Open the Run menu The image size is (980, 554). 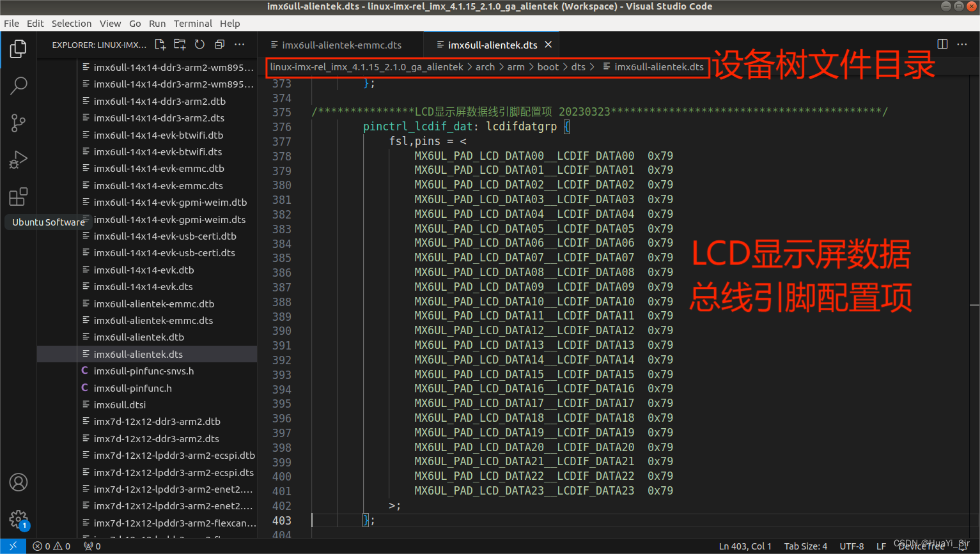pyautogui.click(x=157, y=24)
